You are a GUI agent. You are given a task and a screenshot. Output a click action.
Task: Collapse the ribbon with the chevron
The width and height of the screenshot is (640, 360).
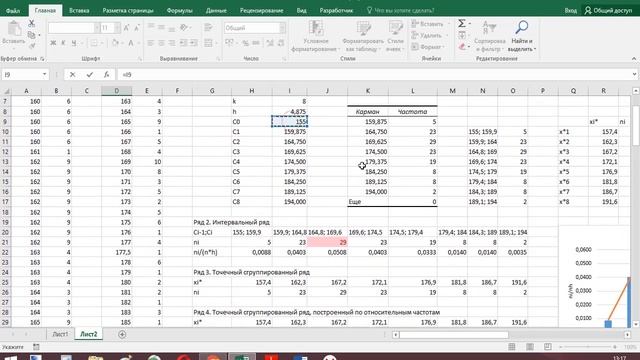click(634, 59)
